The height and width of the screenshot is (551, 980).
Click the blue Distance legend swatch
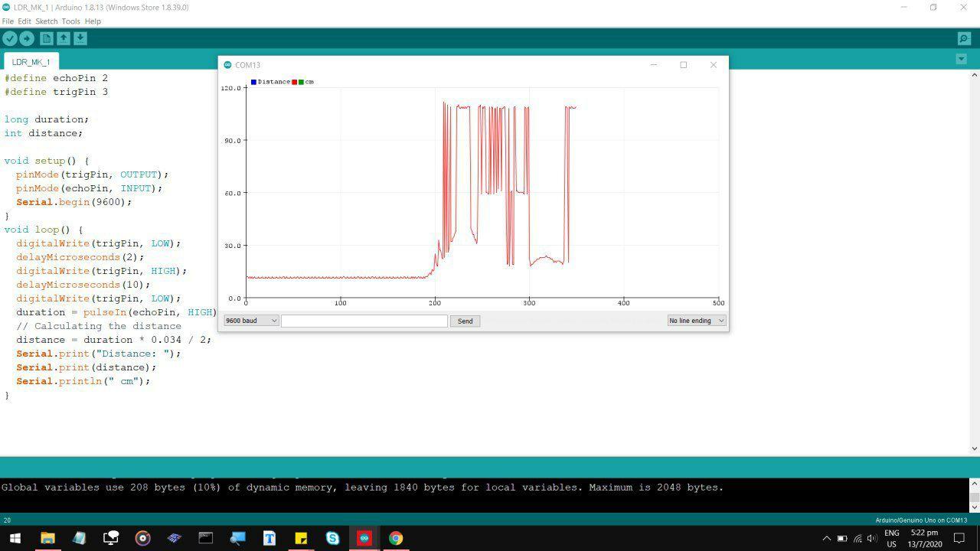(x=253, y=82)
